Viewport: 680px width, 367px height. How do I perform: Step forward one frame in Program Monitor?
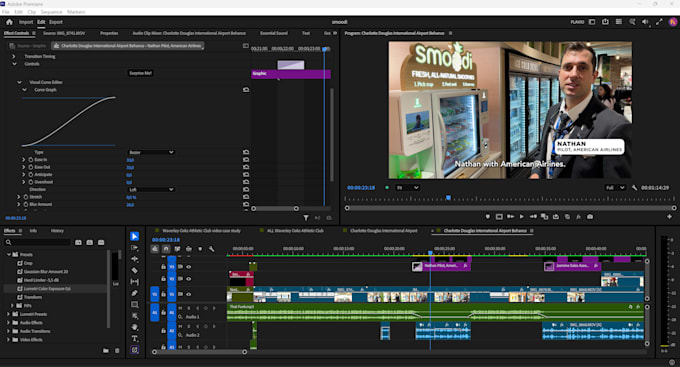[x=533, y=216]
